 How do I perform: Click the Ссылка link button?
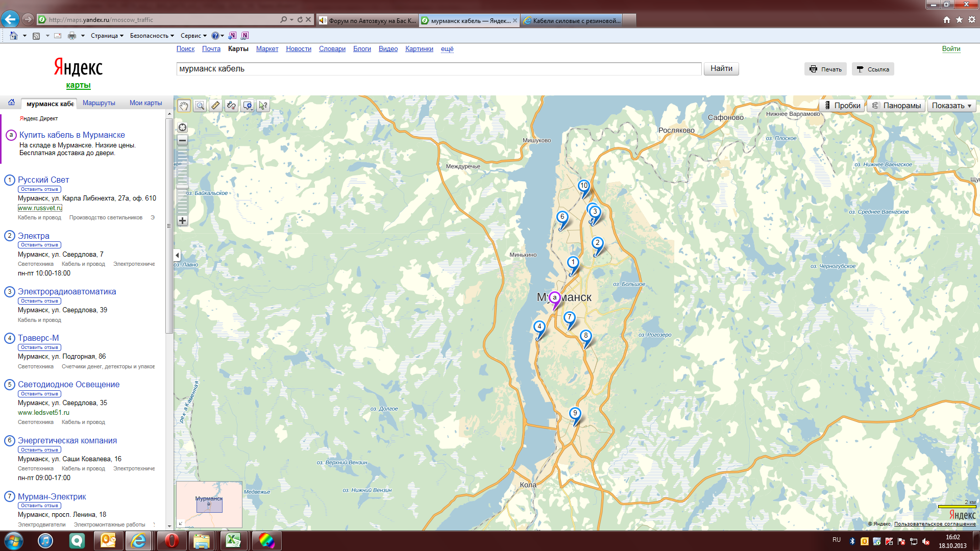[x=873, y=69]
